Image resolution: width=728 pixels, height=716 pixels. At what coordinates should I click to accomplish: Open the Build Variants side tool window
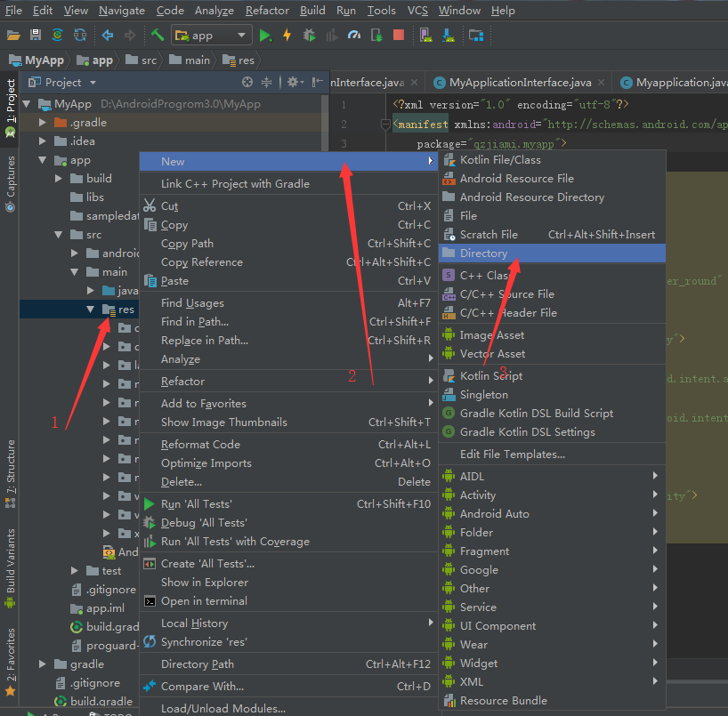pyautogui.click(x=10, y=568)
